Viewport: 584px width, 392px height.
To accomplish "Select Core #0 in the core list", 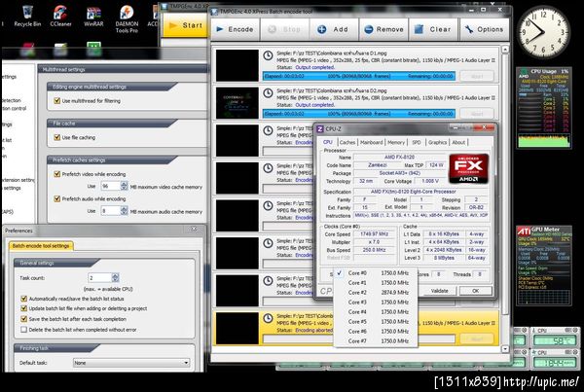I will pos(376,273).
